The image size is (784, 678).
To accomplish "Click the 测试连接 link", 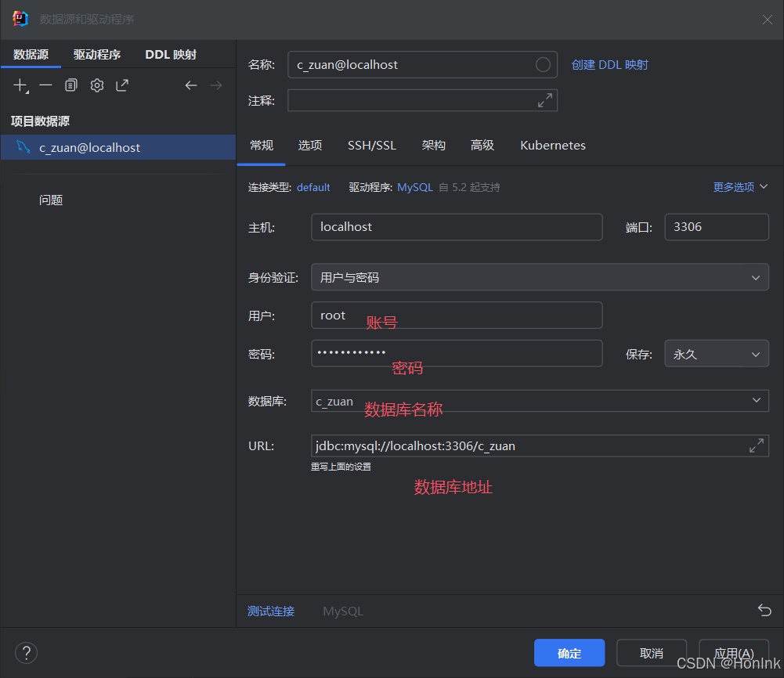I will pos(270,611).
